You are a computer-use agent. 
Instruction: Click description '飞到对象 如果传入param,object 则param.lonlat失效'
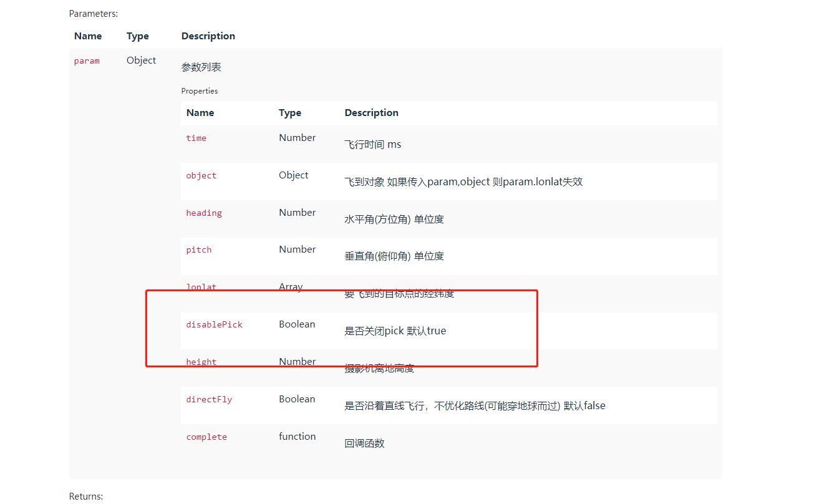[463, 182]
